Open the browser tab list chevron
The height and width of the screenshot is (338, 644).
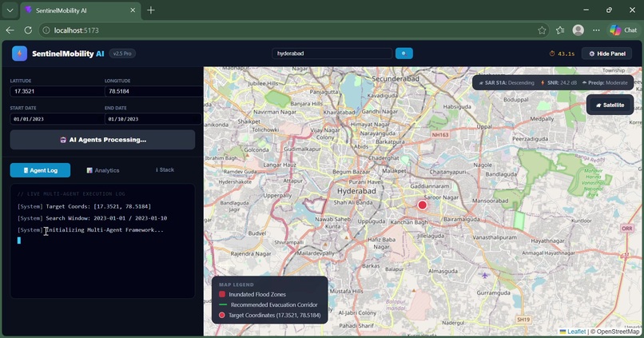click(10, 10)
